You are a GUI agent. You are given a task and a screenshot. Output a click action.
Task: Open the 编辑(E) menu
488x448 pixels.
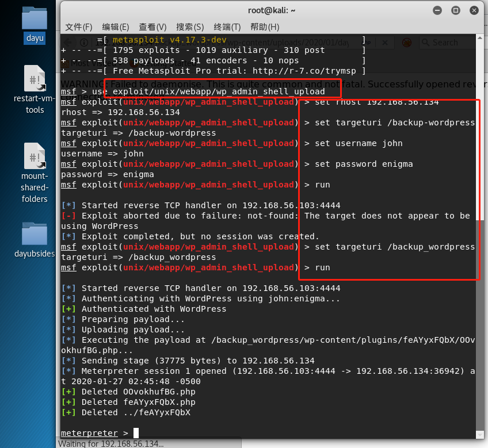(x=116, y=27)
